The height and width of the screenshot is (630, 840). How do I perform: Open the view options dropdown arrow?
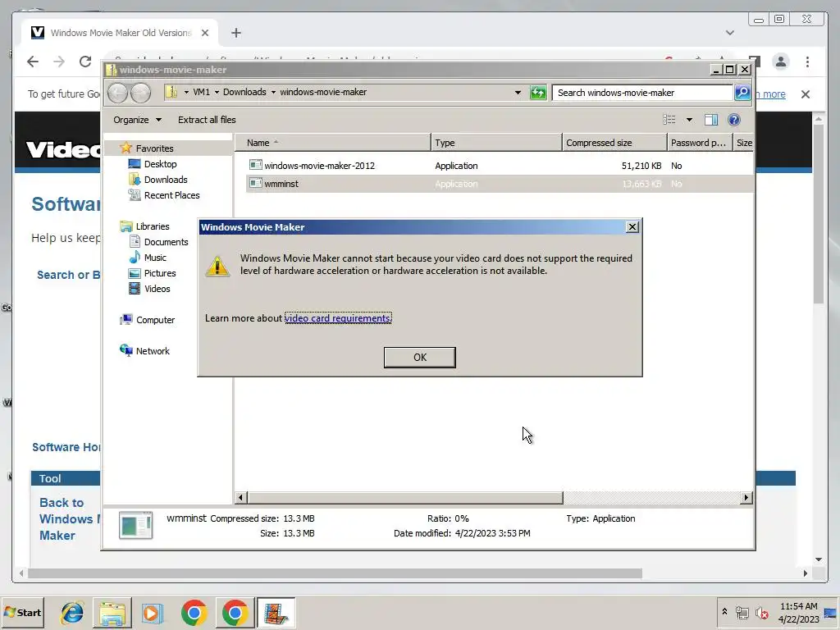(689, 120)
